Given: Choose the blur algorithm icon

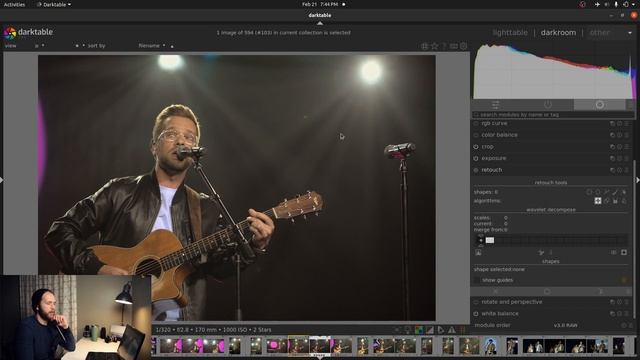Looking at the screenshot, I should point(624,201).
